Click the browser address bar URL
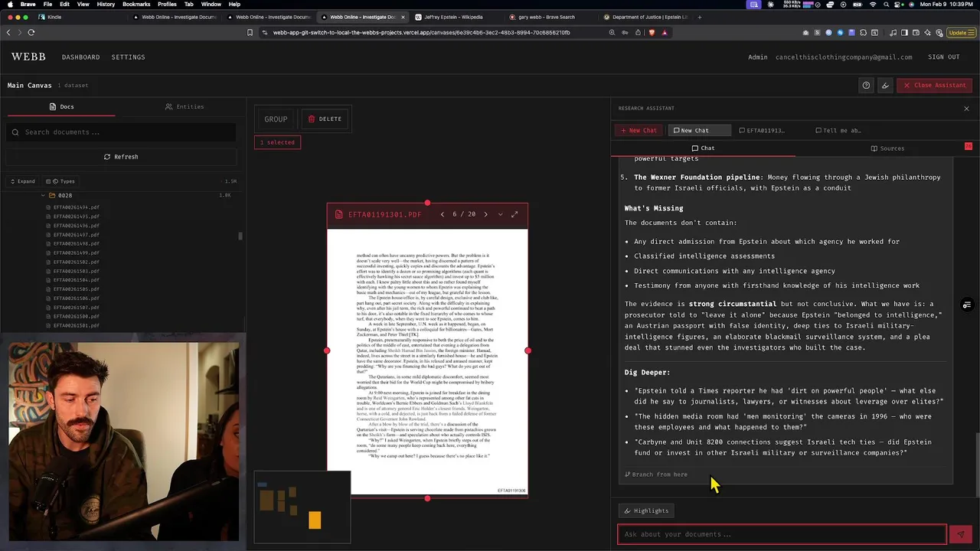The height and width of the screenshot is (551, 980). pos(421,32)
